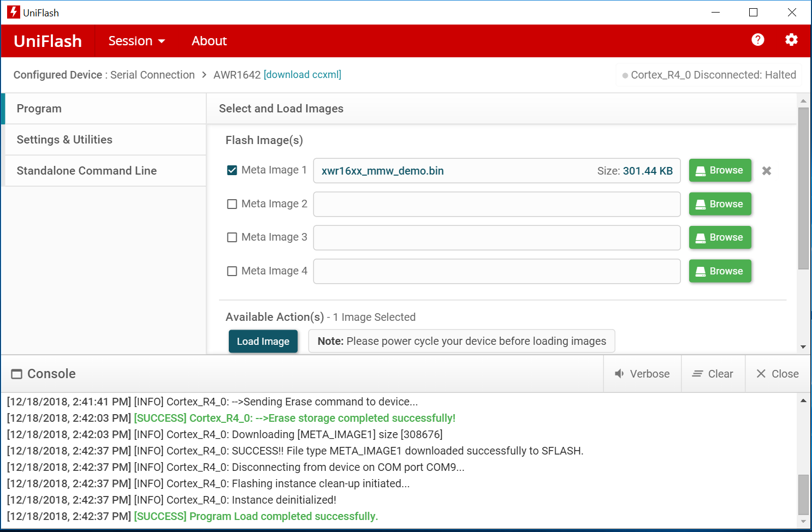This screenshot has width=812, height=532.
Task: Enable the Meta Image 2 checkbox
Action: tap(232, 204)
